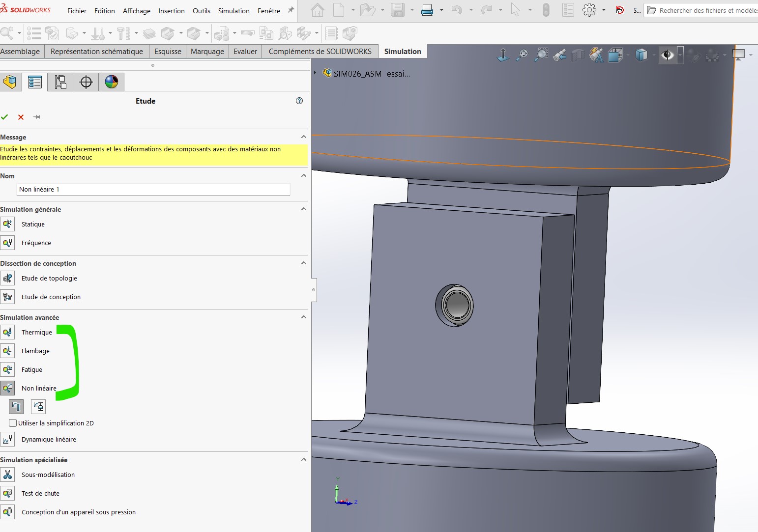Select the Thermique study icon
The width and height of the screenshot is (758, 532).
7,333
